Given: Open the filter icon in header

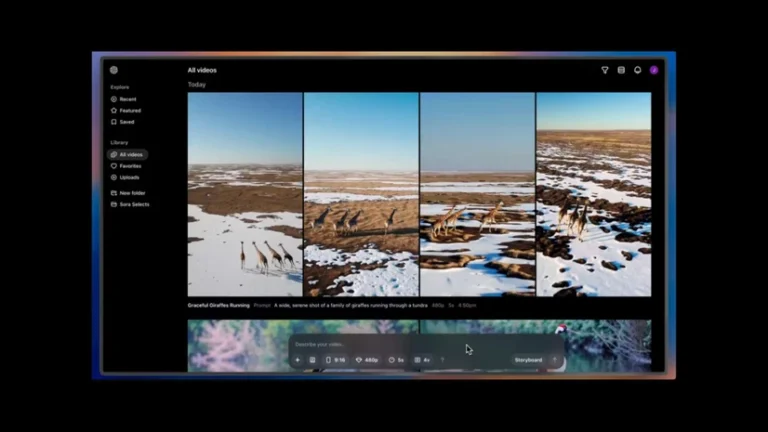Looking at the screenshot, I should pos(605,71).
